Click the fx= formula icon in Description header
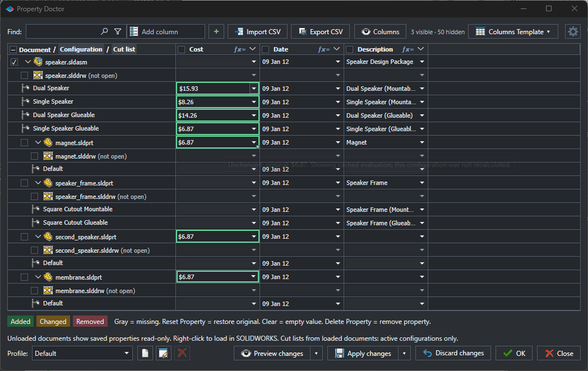 [x=408, y=49]
